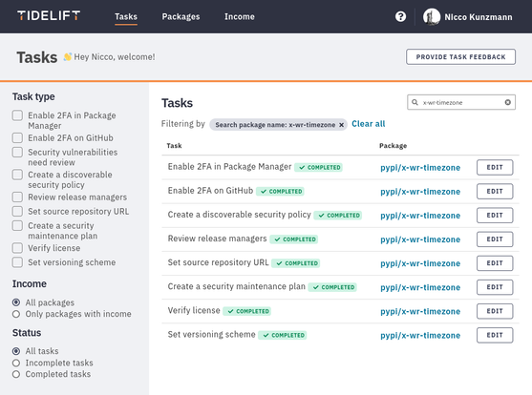Click the waving hand emoji by welcome text
532x395 pixels.
(68, 57)
